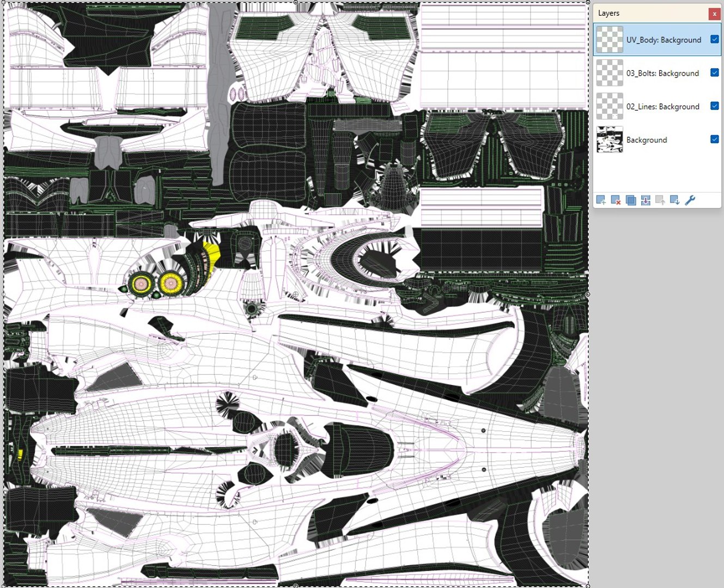Uncheck visibility for 03_Bolts: Background layer

point(715,72)
